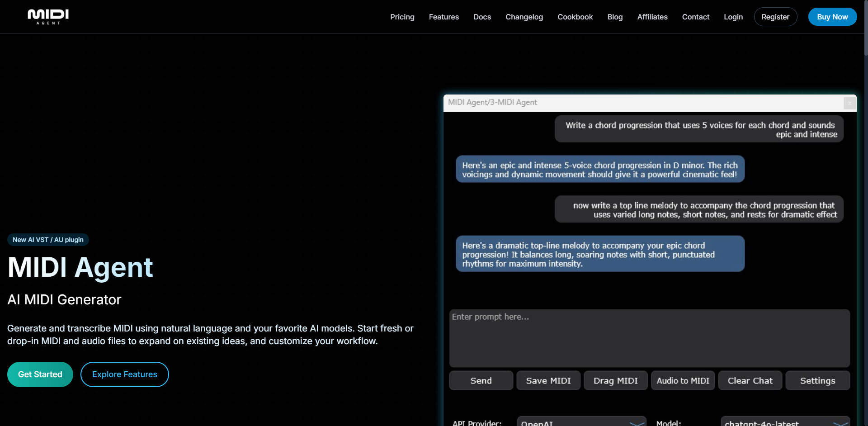The width and height of the screenshot is (868, 426).
Task: Convert audio using Audio to MIDI
Action: 683,380
